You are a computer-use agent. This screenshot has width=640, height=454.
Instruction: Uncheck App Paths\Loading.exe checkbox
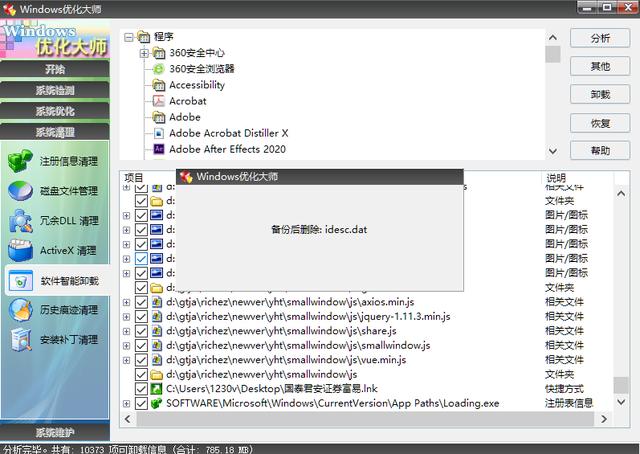141,403
